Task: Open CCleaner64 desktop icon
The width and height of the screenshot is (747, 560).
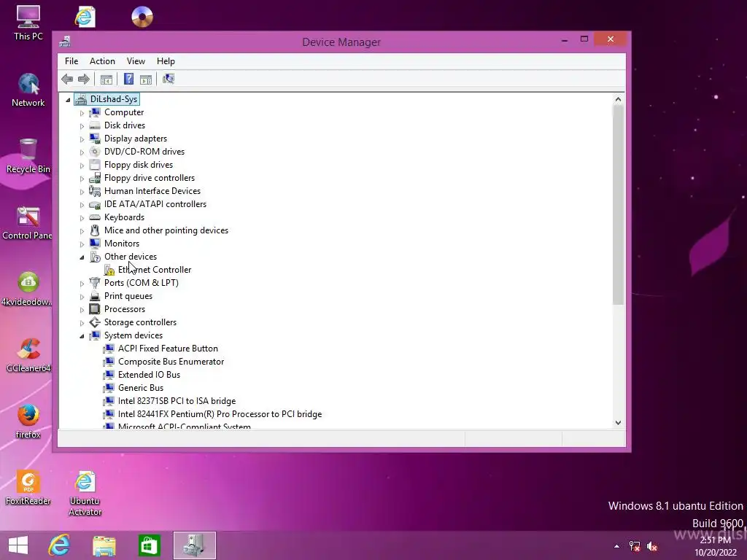Action: pyautogui.click(x=28, y=355)
